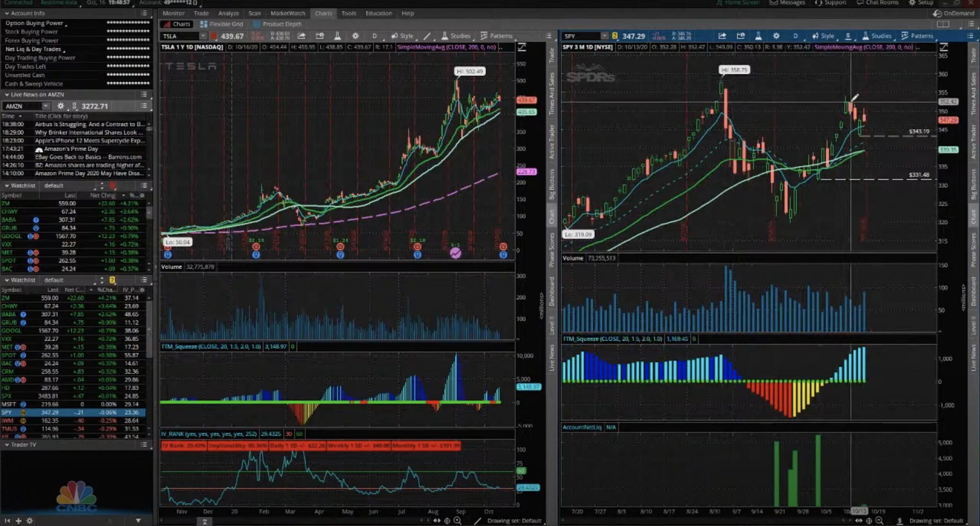This screenshot has width=980, height=526.
Task: Collapse the Trader TV section
Action: [x=7, y=445]
